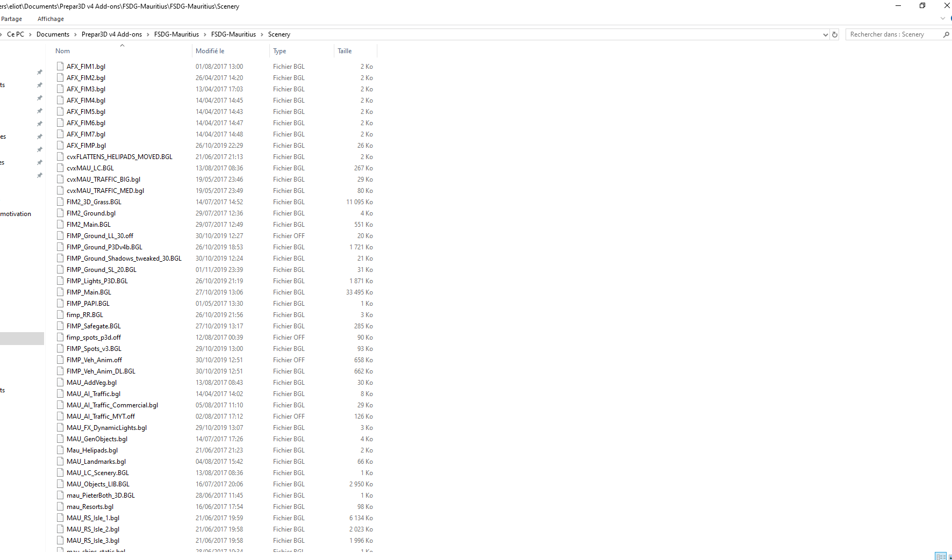Expand the ribbon with the chevron arrow
The width and height of the screenshot is (952, 560).
(x=942, y=19)
